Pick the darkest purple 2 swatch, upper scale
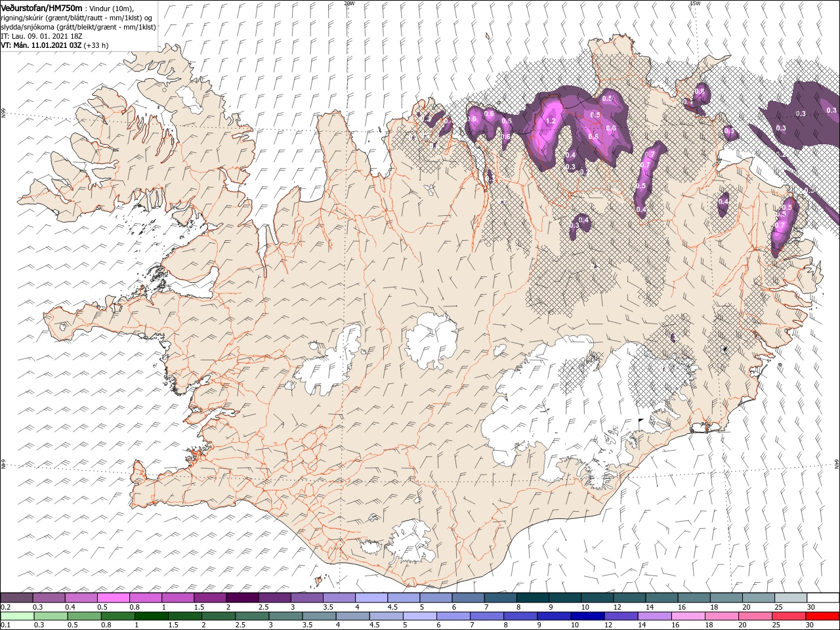This screenshot has height=630, width=840. pos(242,597)
